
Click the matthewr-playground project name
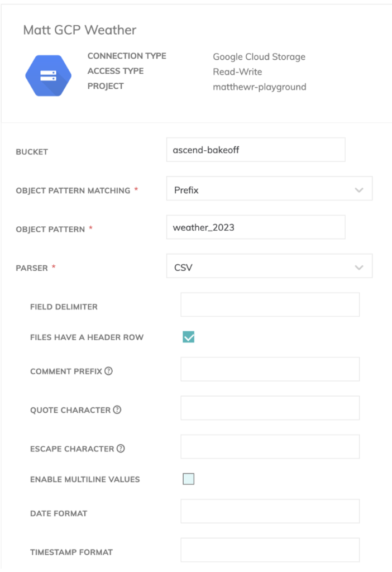tap(260, 87)
